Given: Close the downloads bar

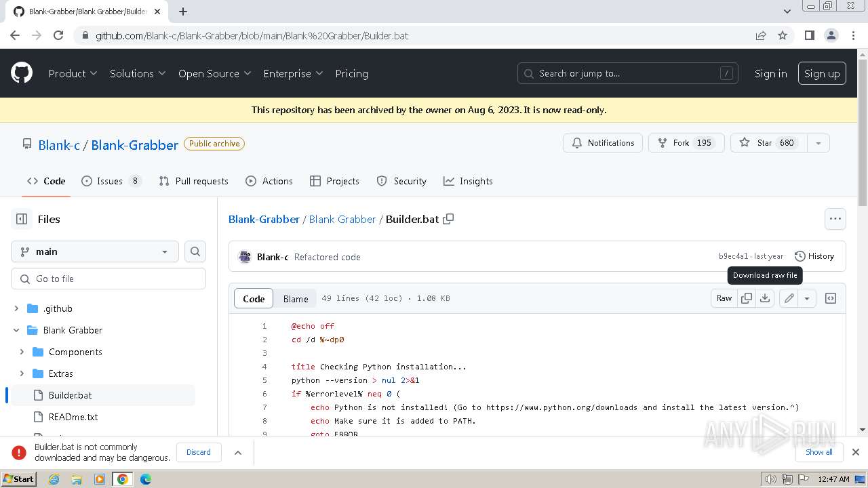Looking at the screenshot, I should [856, 452].
